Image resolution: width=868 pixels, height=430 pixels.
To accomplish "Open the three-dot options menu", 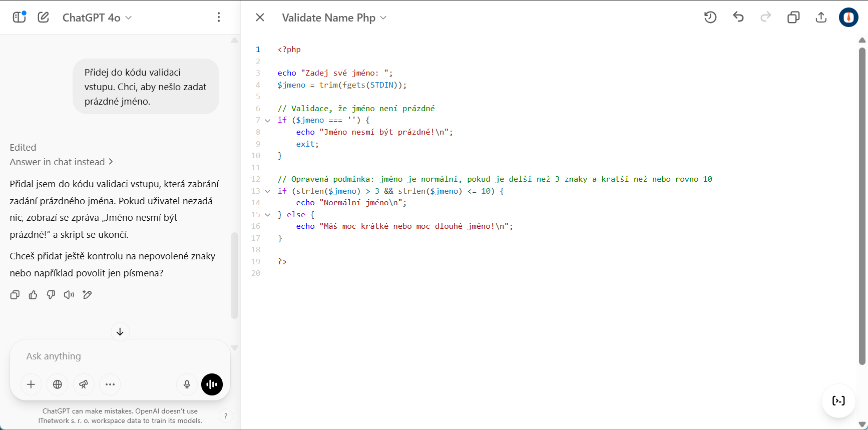I will [219, 18].
